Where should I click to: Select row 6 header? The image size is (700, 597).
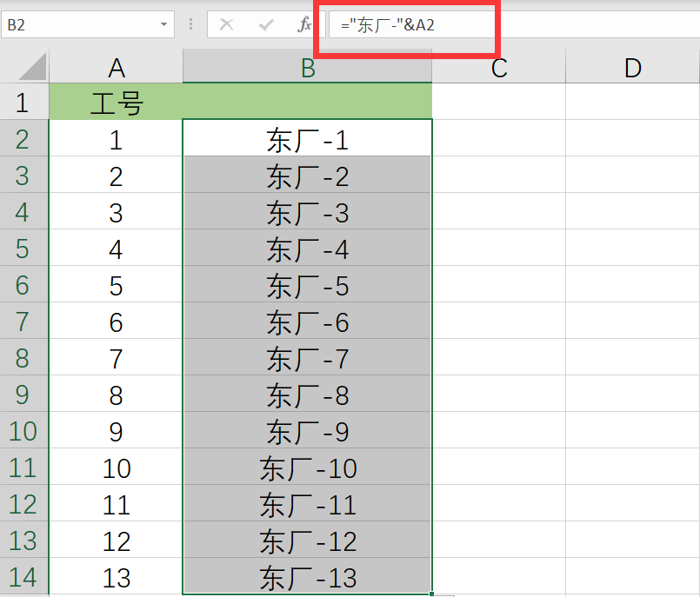(24, 285)
